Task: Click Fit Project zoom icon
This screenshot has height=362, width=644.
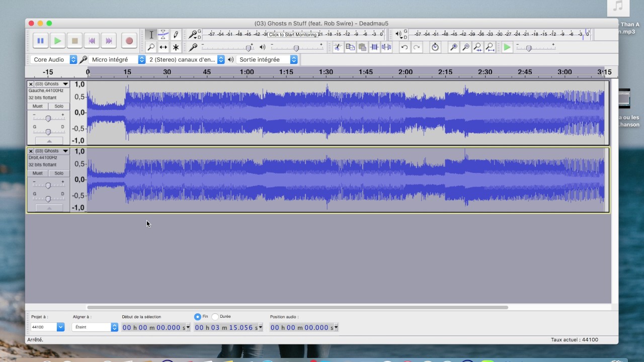Action: point(490,47)
